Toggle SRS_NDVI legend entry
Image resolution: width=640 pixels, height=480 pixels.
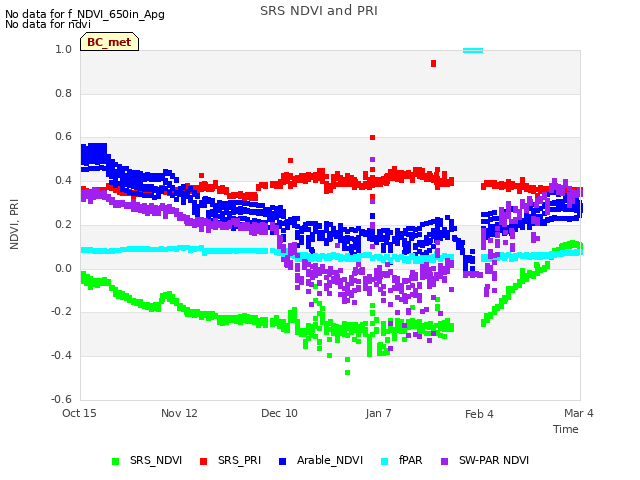(x=147, y=460)
